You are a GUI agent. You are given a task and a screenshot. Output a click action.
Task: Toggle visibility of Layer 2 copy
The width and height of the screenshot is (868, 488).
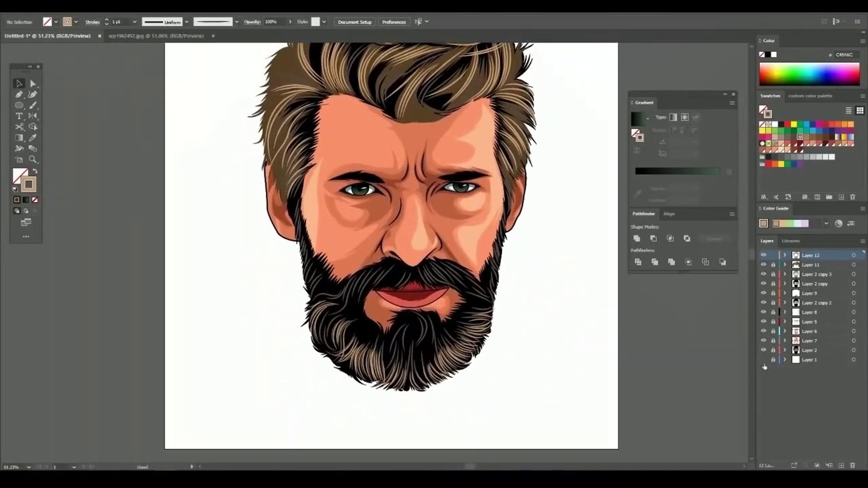(764, 284)
